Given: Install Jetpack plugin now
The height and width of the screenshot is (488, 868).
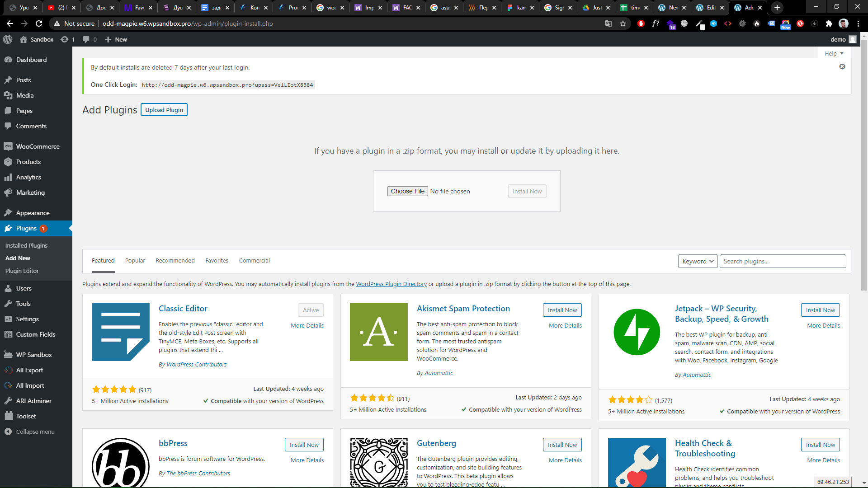Looking at the screenshot, I should 821,310.
